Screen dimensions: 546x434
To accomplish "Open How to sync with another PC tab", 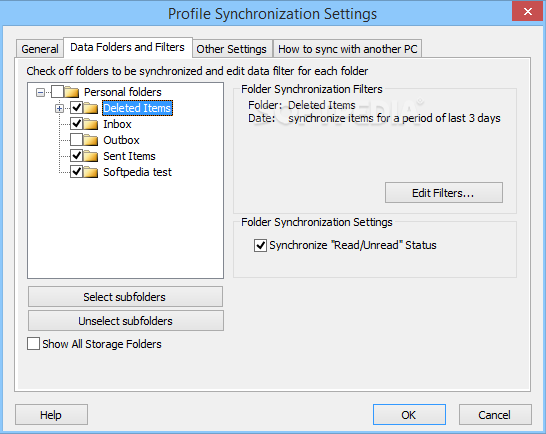I will point(348,49).
